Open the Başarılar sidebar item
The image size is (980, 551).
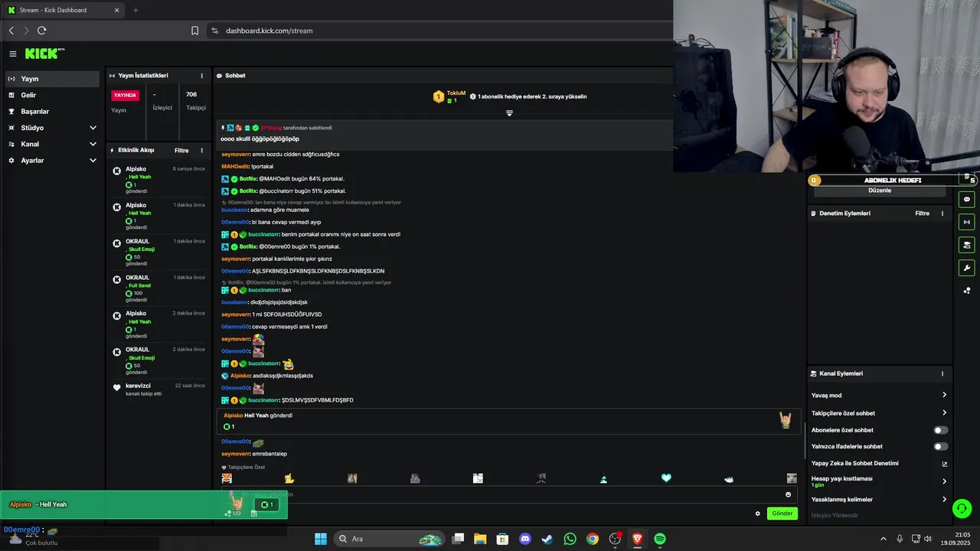point(52,112)
